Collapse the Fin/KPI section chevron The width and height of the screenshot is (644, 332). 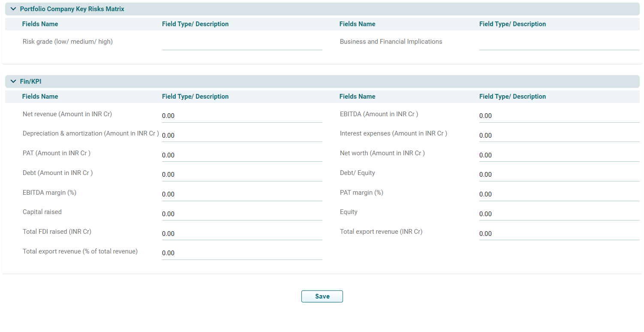13,81
